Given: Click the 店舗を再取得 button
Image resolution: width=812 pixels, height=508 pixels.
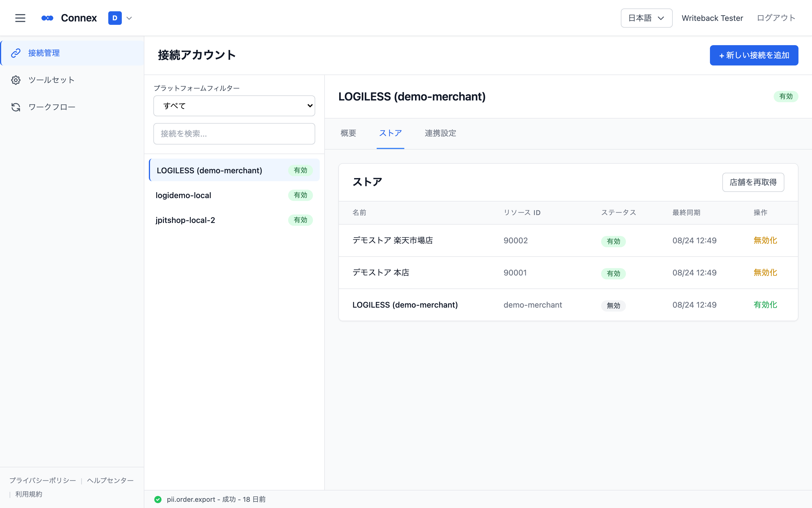Looking at the screenshot, I should (x=753, y=182).
